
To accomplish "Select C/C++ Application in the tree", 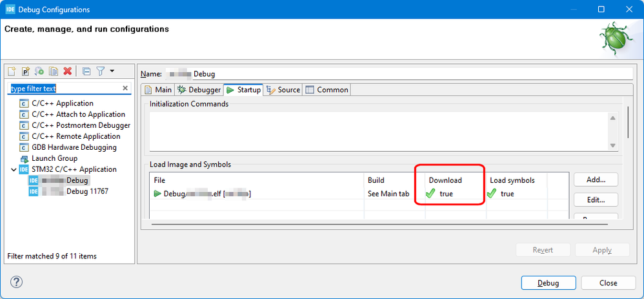I will point(63,103).
